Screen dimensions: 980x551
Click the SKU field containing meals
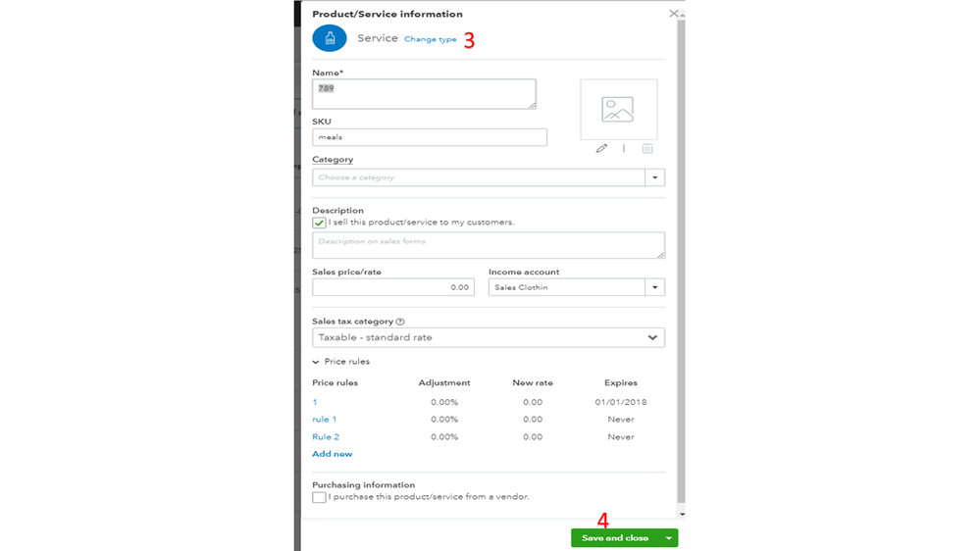tap(430, 137)
